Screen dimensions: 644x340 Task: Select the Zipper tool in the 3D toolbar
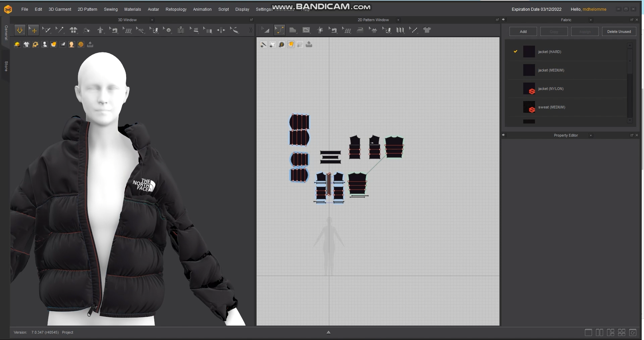181,30
